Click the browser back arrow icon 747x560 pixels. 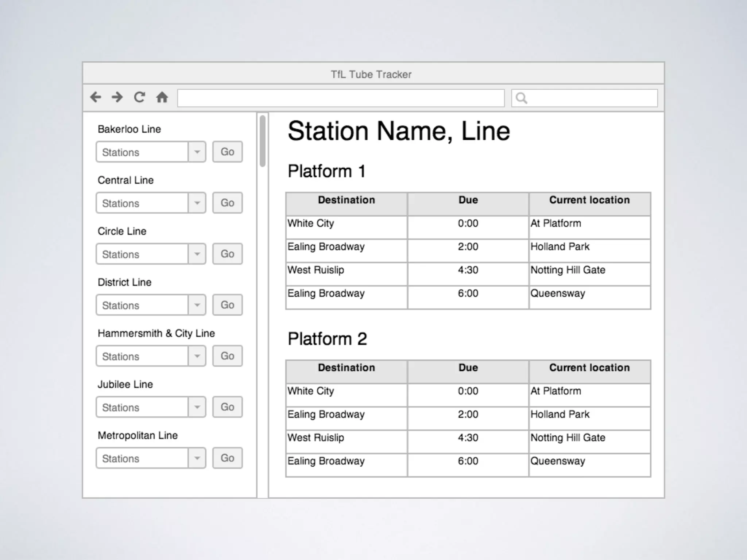click(96, 97)
